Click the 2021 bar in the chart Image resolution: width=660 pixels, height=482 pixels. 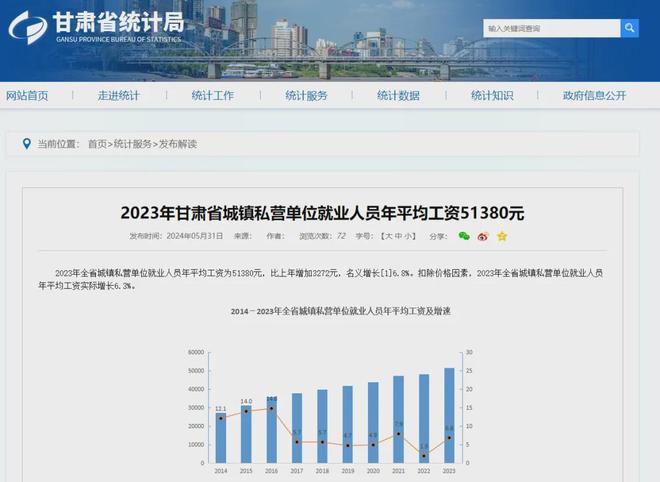pos(398,419)
